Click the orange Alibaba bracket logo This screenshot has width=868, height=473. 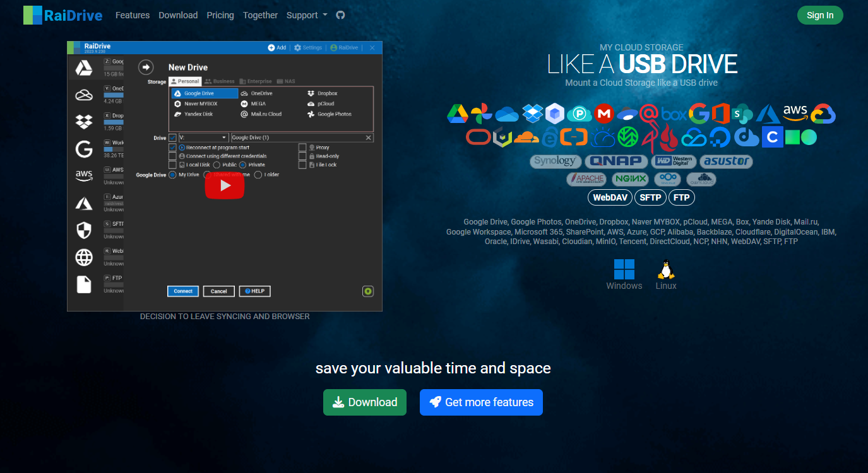(x=574, y=137)
